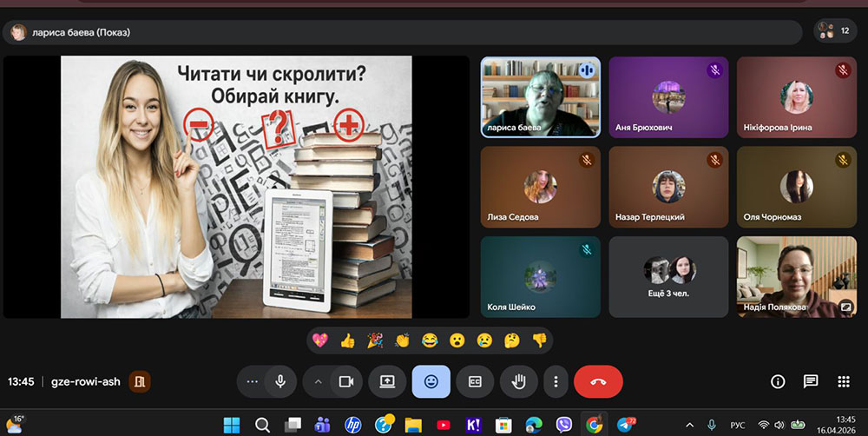Click the red leave call button
The width and height of the screenshot is (868, 436).
(x=597, y=381)
